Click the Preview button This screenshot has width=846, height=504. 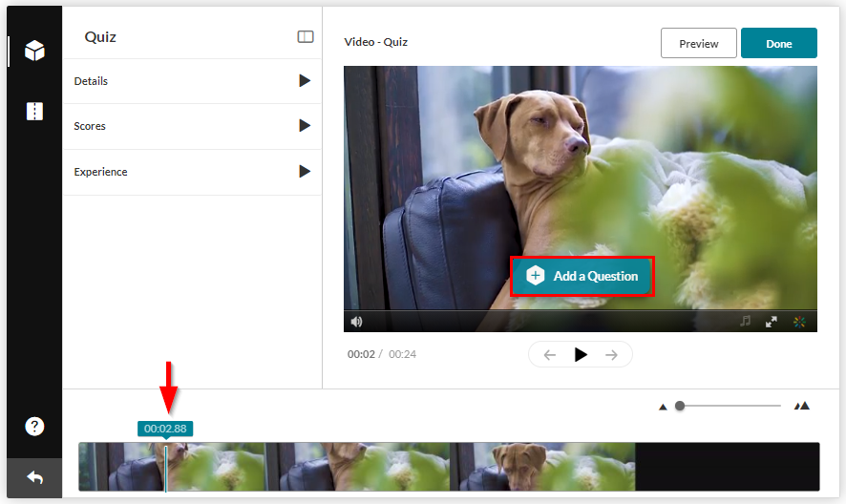pos(698,43)
